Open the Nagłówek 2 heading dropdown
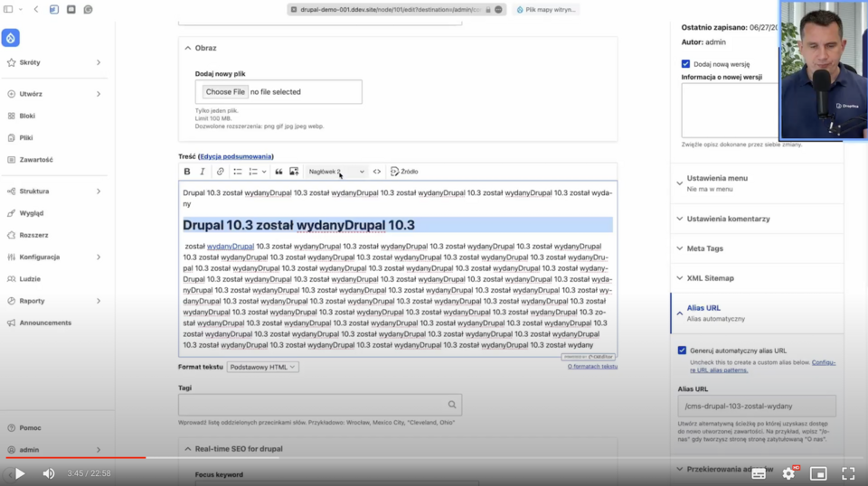The image size is (868, 486). [x=336, y=172]
